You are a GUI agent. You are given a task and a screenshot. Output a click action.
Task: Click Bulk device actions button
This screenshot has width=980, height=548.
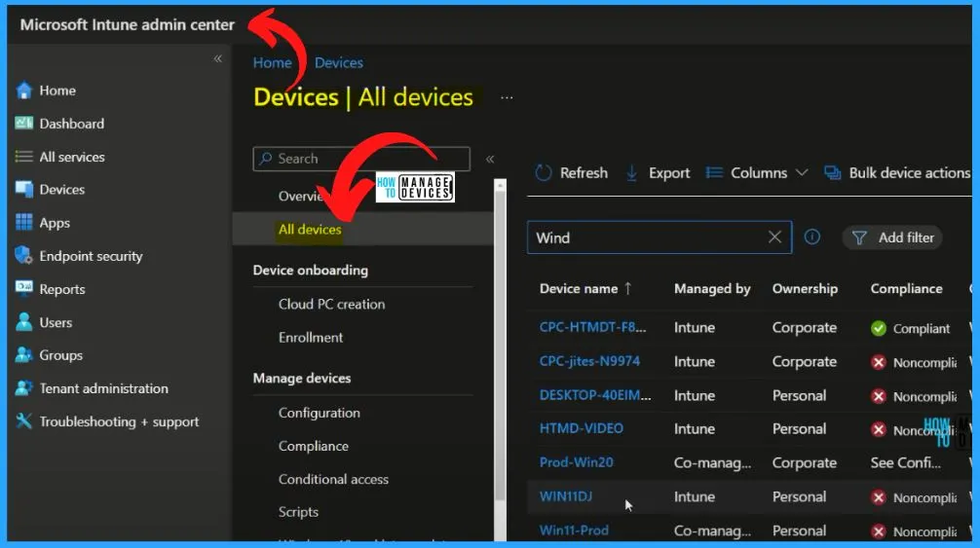click(897, 173)
